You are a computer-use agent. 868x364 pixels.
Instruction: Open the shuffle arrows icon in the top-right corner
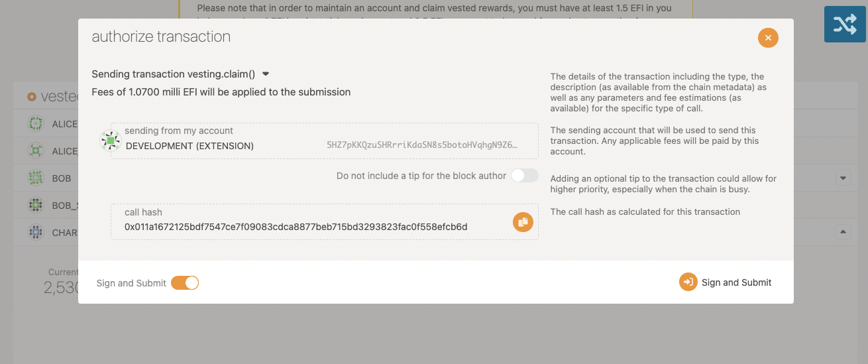(845, 25)
